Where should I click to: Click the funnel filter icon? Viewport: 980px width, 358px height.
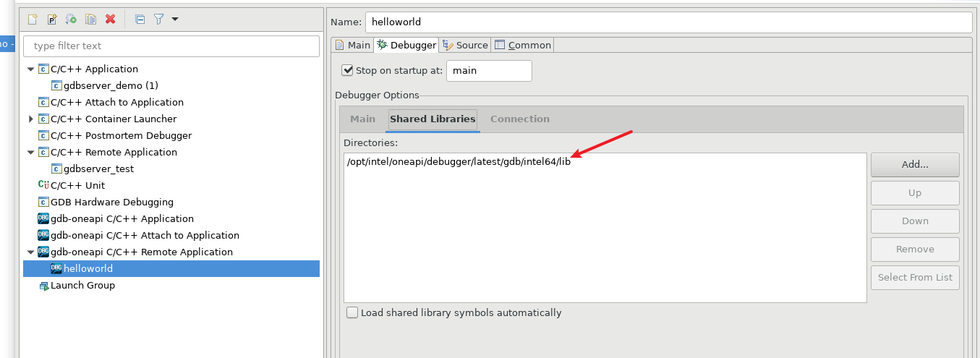tap(159, 20)
